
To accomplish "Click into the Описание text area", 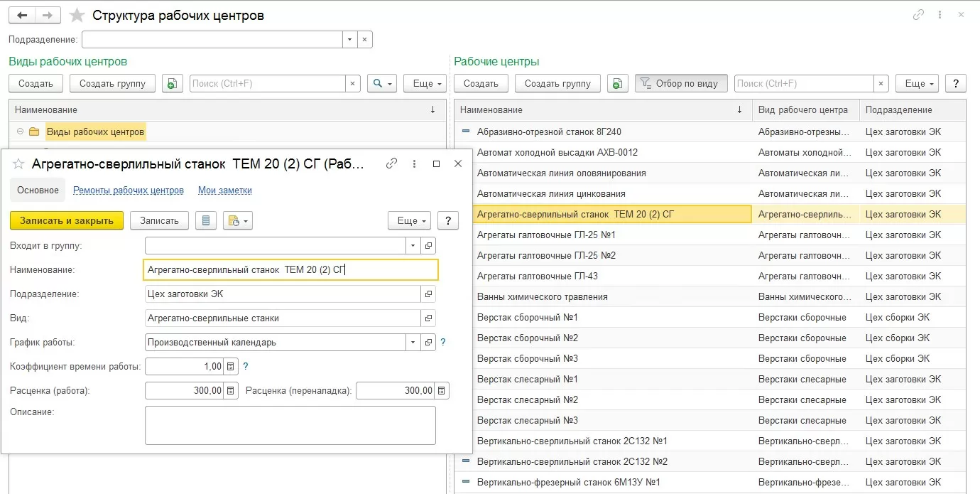I will pos(290,425).
